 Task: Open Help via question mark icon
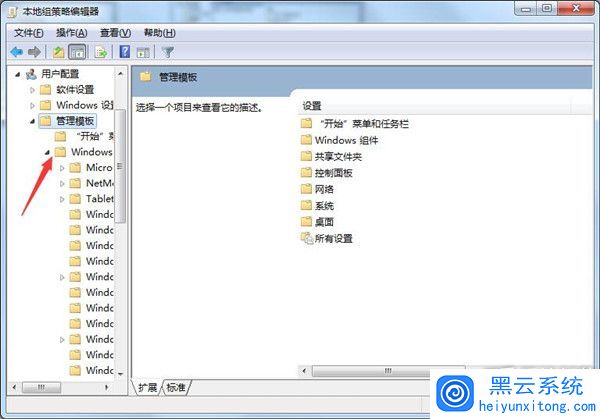[125, 52]
